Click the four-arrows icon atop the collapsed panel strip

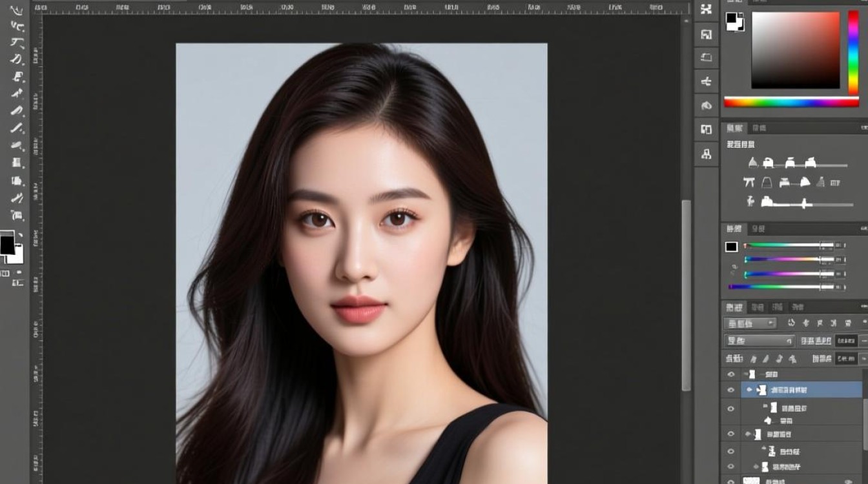[x=706, y=10]
